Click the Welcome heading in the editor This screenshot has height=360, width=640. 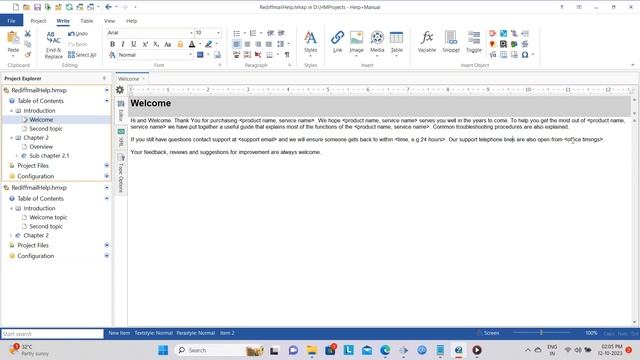coord(151,103)
